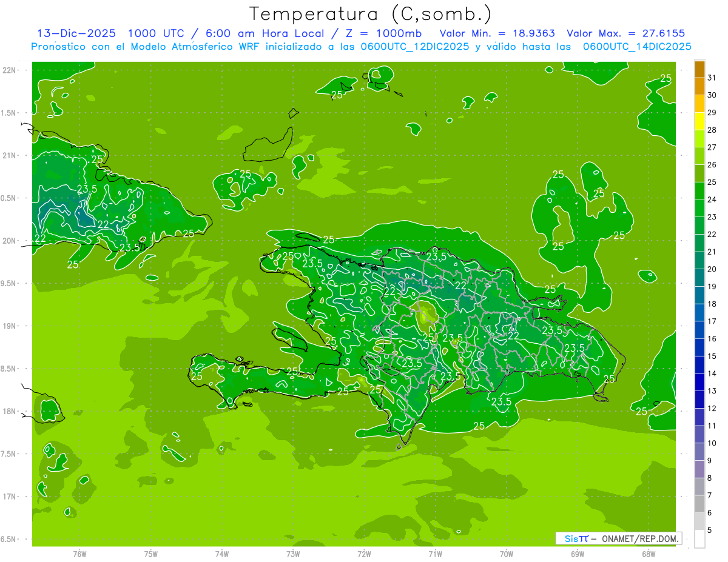The height and width of the screenshot is (562, 728).
Task: Click the purple swatch between 8 and 9
Action: (699, 469)
